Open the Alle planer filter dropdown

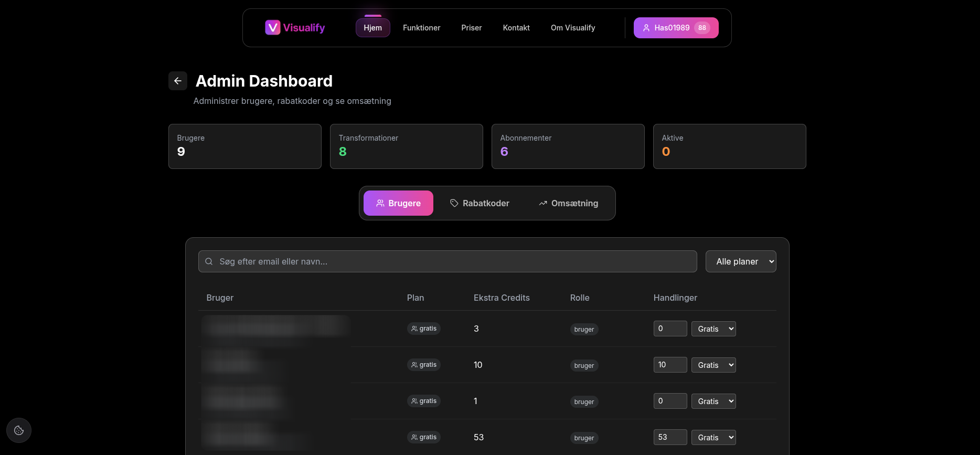pos(740,261)
